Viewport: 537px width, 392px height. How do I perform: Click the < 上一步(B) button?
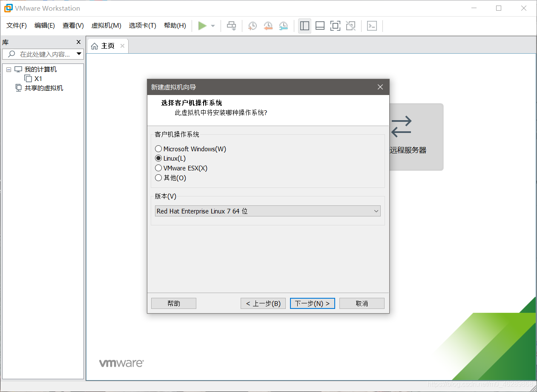pyautogui.click(x=263, y=303)
